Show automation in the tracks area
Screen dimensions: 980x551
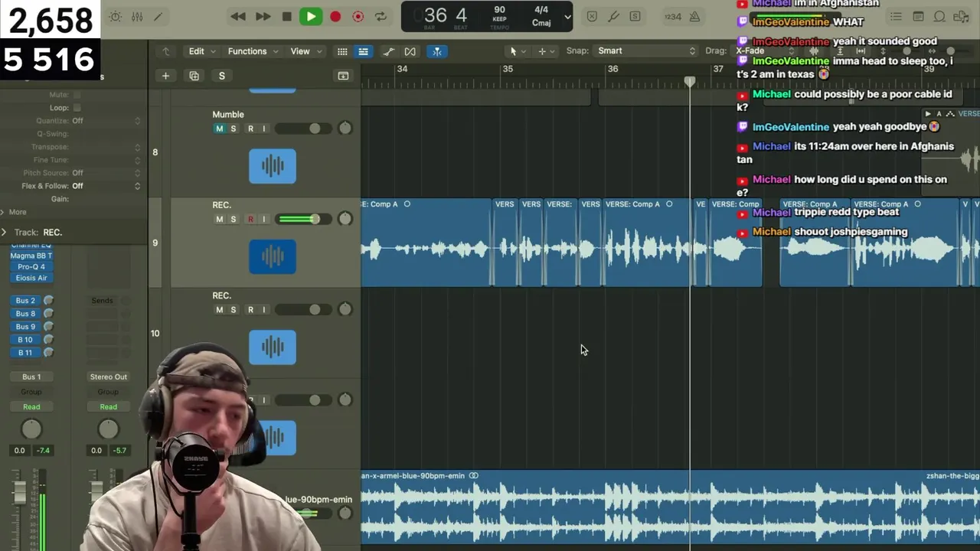click(389, 51)
